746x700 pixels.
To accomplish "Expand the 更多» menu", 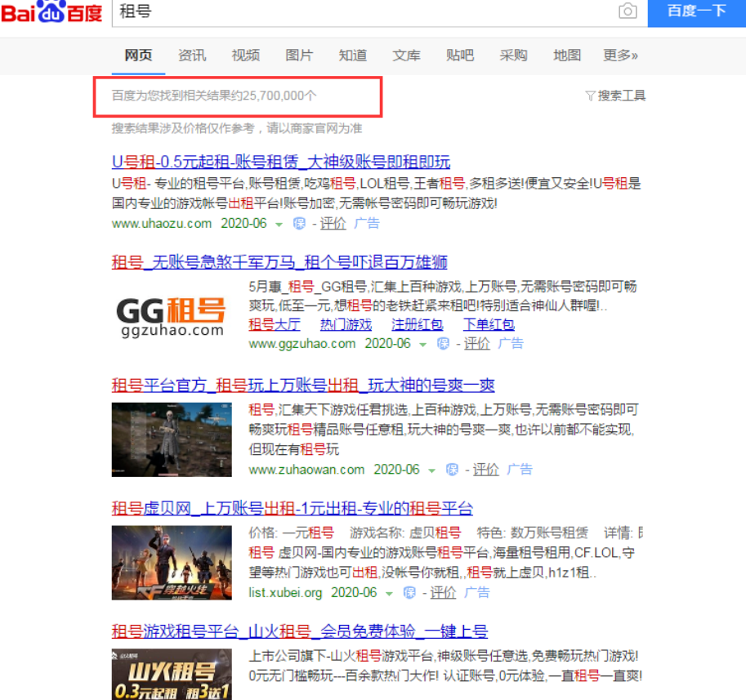I will point(620,56).
